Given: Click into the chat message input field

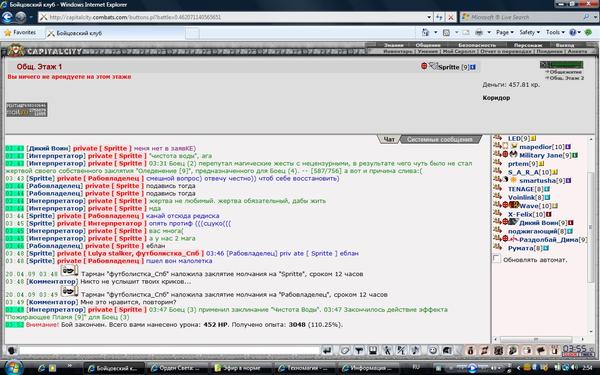Looking at the screenshot, I should pos(169,351).
